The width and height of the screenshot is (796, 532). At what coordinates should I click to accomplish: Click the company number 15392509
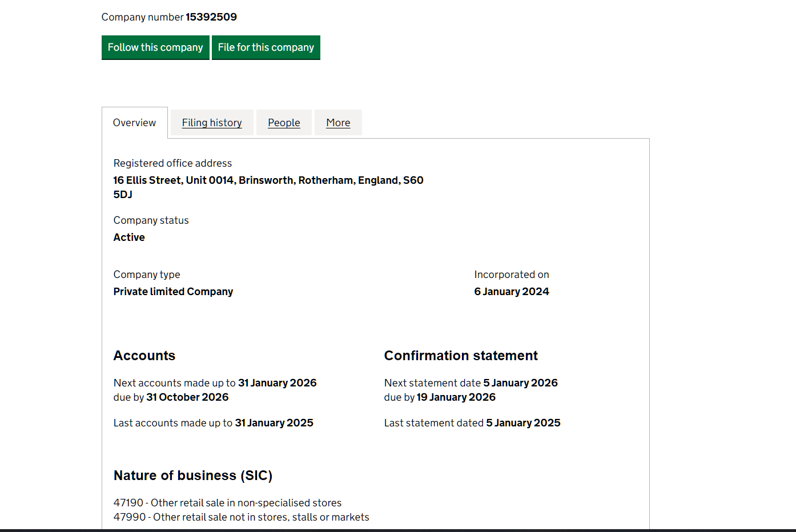(211, 17)
